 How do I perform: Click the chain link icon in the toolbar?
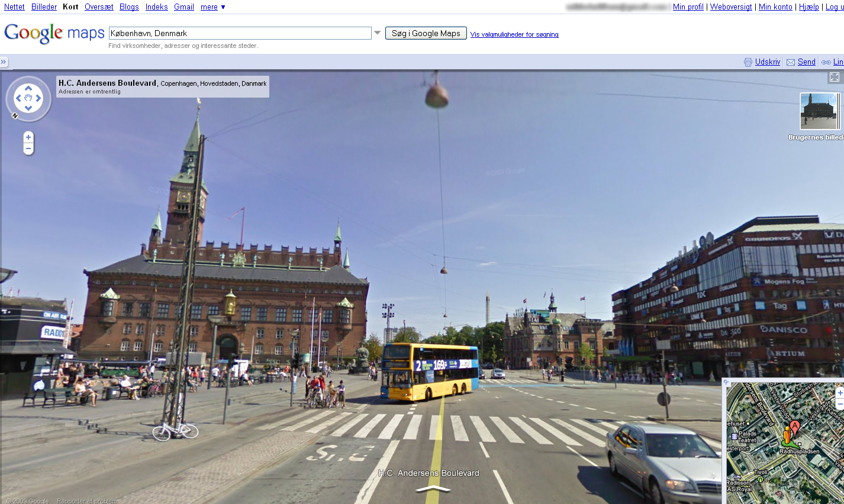(826, 62)
